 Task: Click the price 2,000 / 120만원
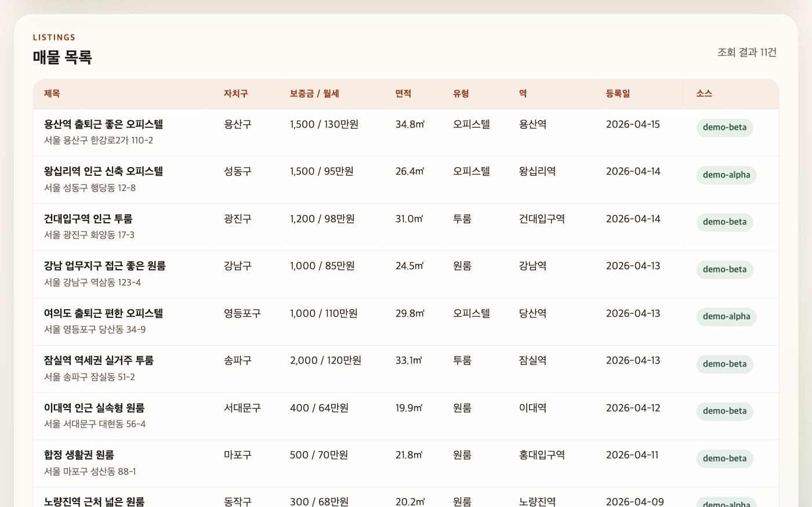(x=325, y=360)
